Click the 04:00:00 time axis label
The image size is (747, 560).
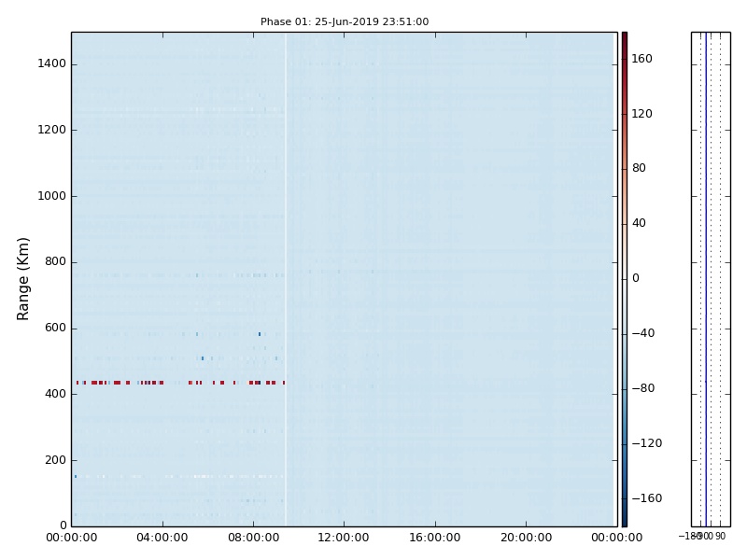click(x=162, y=538)
